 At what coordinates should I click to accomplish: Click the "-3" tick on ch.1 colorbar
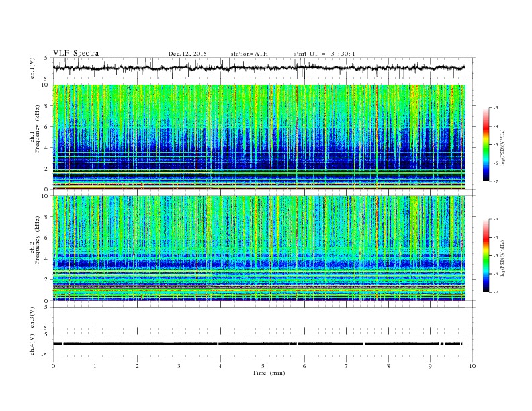(x=496, y=108)
